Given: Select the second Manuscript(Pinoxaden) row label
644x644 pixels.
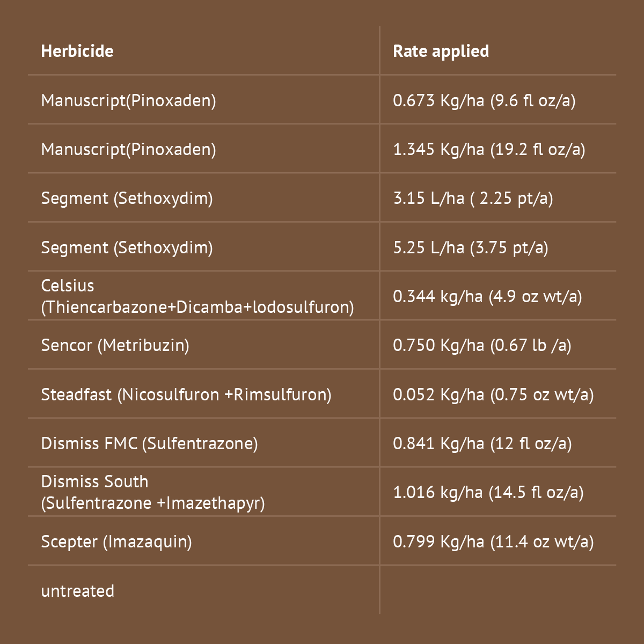Looking at the screenshot, I should point(128,149).
